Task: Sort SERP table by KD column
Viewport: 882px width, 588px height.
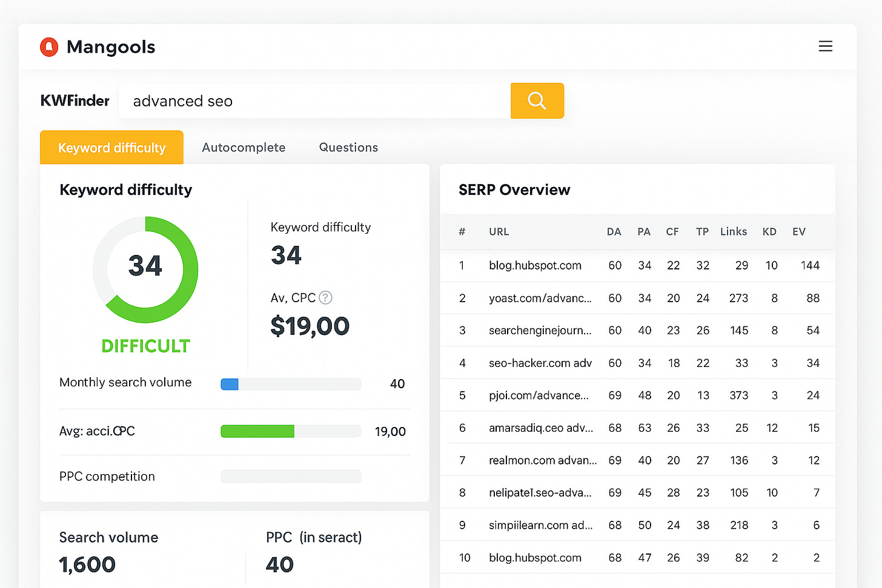Action: (769, 232)
